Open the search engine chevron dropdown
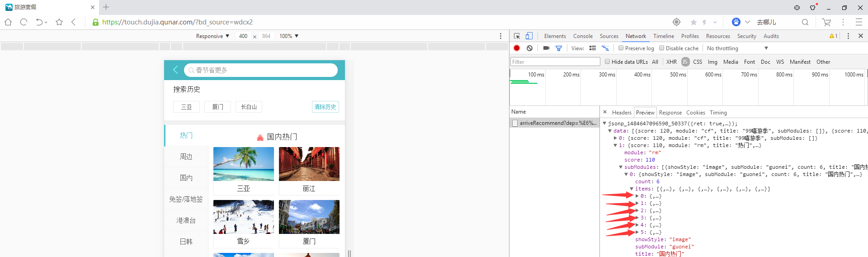 click(x=747, y=22)
